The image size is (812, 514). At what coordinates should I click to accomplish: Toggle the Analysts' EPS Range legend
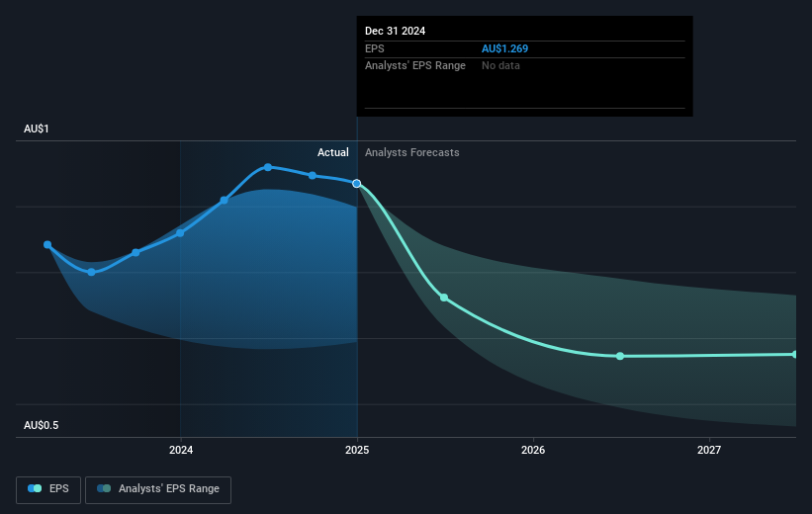tap(158, 489)
